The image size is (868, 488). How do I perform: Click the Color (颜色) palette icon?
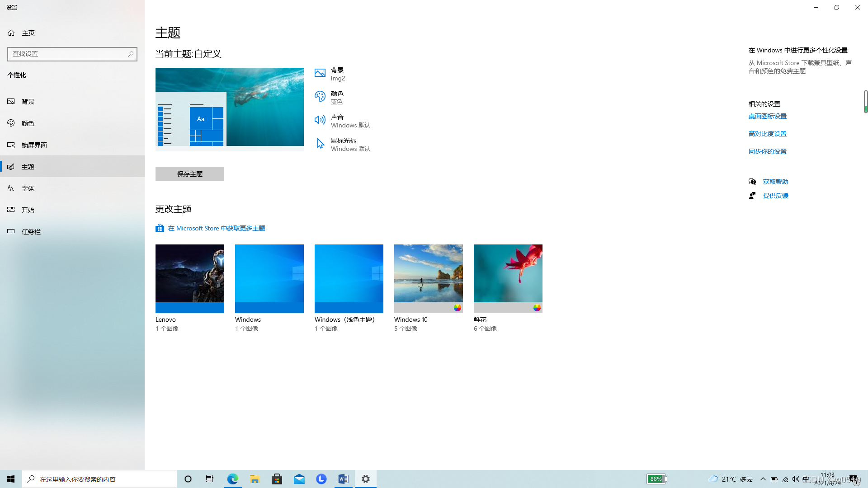pyautogui.click(x=320, y=97)
